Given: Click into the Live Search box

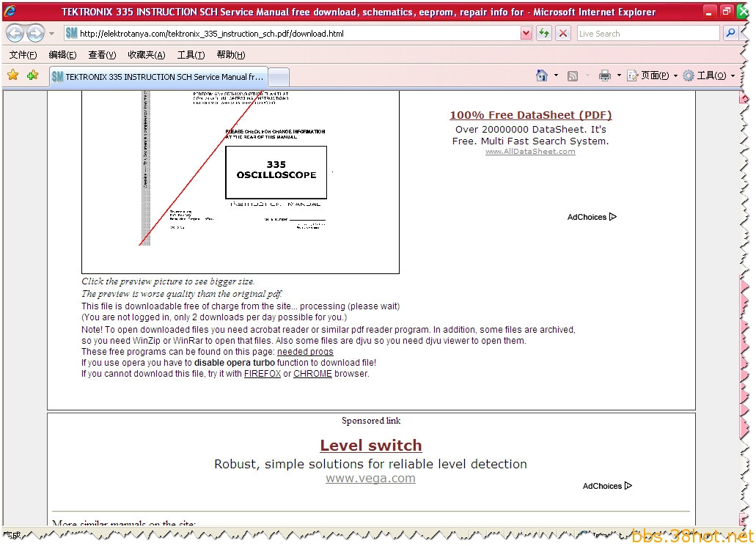Looking at the screenshot, I should click(647, 34).
